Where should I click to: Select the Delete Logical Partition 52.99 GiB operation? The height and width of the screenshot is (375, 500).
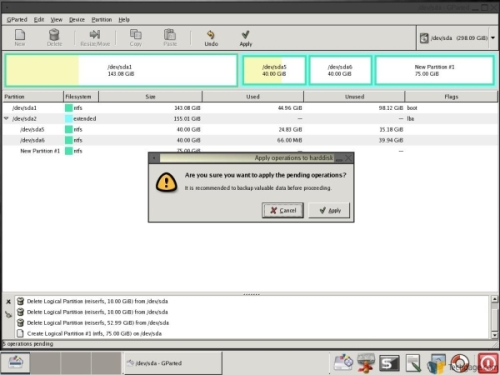coord(98,323)
